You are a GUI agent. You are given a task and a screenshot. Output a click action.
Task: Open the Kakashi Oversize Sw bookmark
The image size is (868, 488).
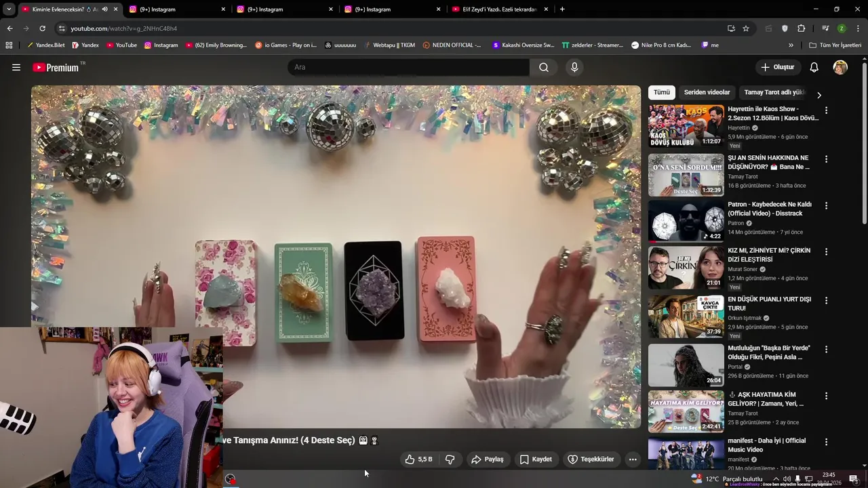(524, 45)
